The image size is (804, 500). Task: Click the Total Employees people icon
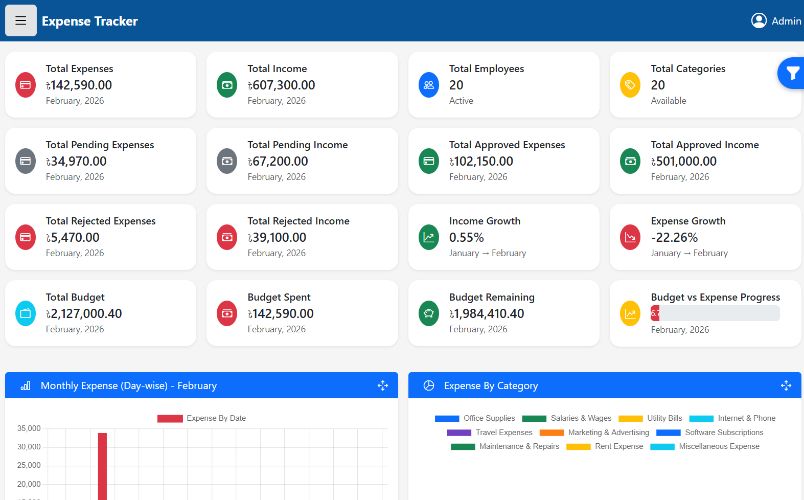pyautogui.click(x=429, y=85)
